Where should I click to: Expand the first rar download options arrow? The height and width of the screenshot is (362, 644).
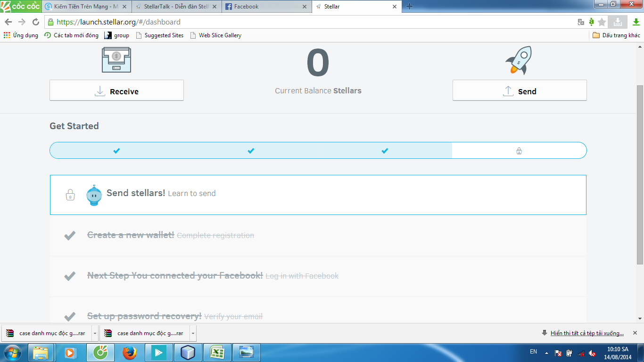[x=95, y=333]
